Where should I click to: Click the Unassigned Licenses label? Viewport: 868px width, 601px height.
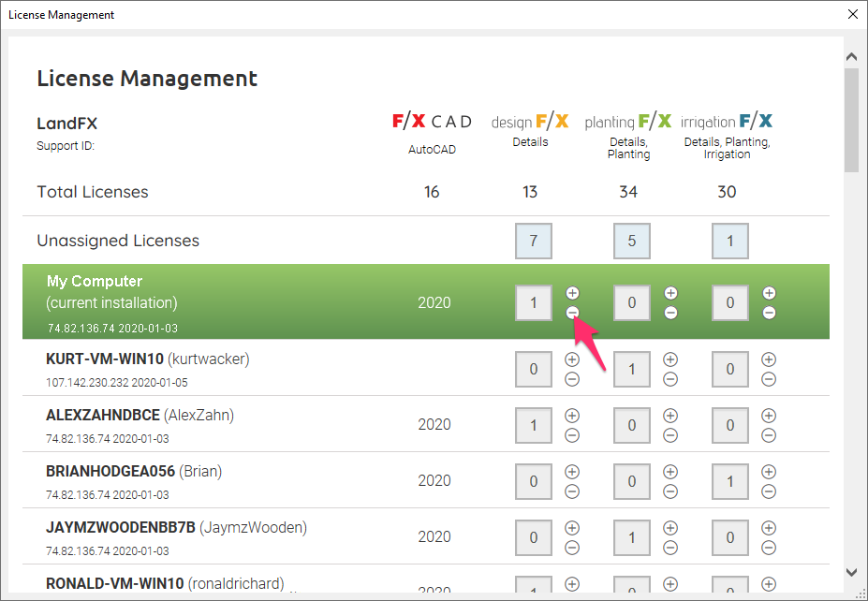[x=118, y=241]
